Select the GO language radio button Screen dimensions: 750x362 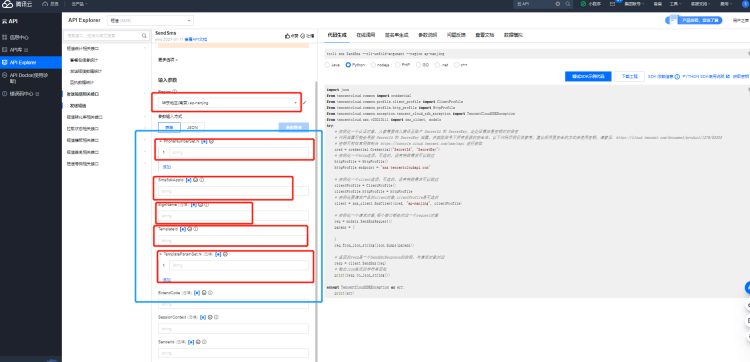coord(419,65)
